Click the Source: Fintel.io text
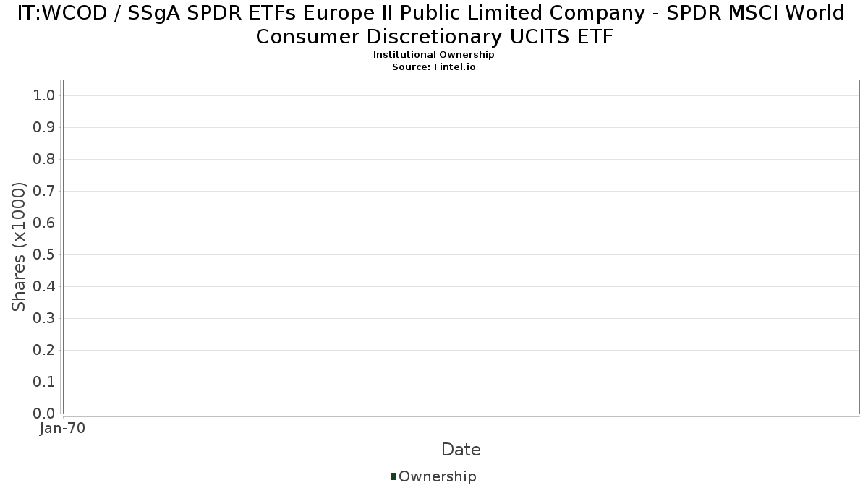Screen dimensions: 868x488 (x=433, y=67)
